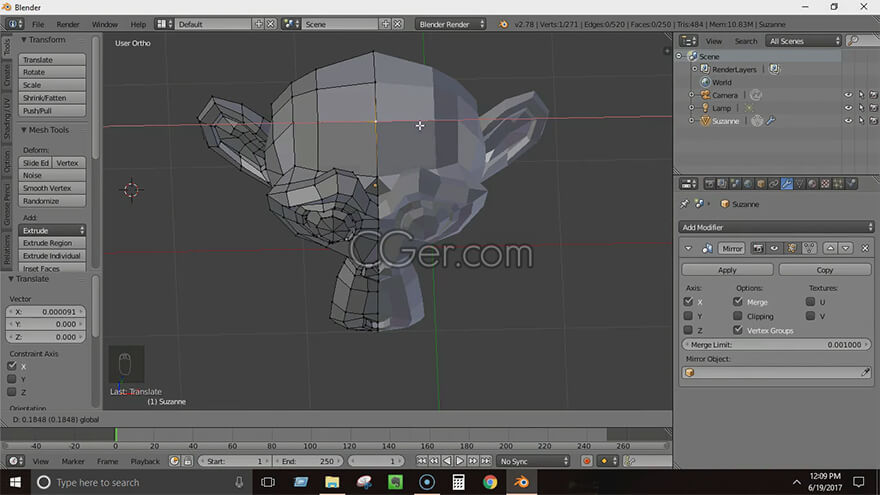880x495 pixels.
Task: Collapse the Mirror modifier panel with its triangle
Action: 688,248
